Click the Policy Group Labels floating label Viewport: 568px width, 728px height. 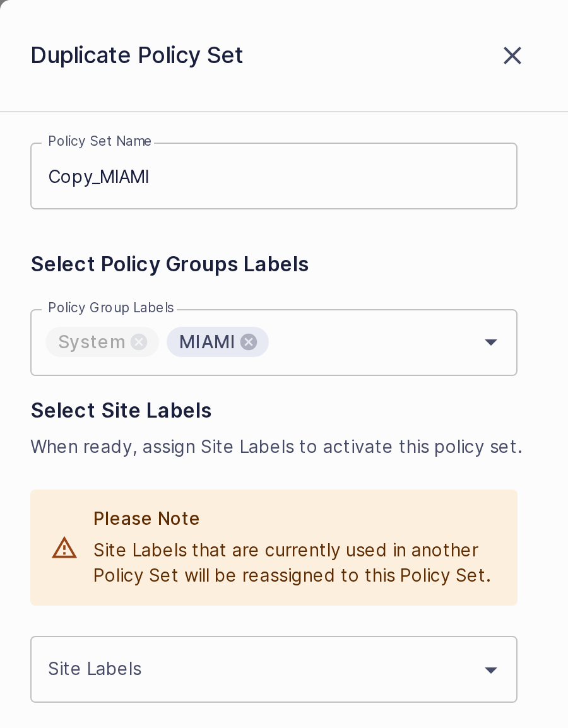[111, 308]
